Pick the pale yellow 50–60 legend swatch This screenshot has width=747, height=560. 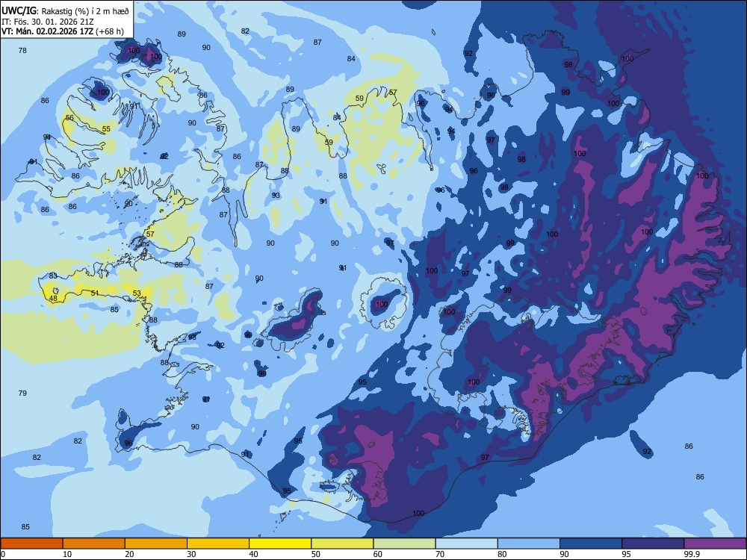(x=342, y=544)
